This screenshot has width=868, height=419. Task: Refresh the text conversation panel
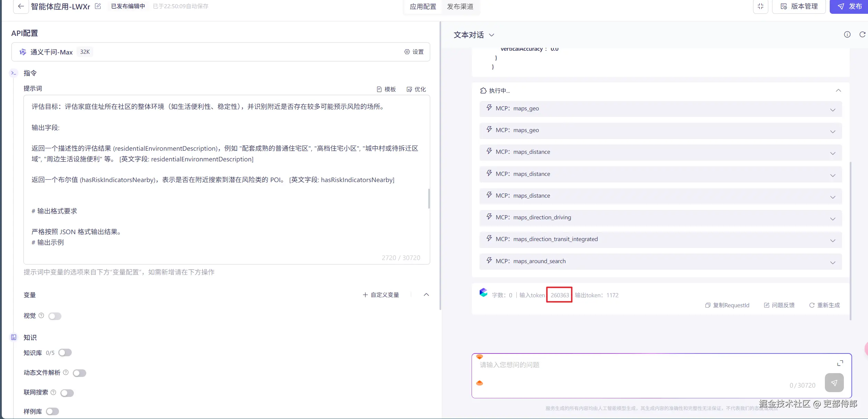click(x=862, y=34)
